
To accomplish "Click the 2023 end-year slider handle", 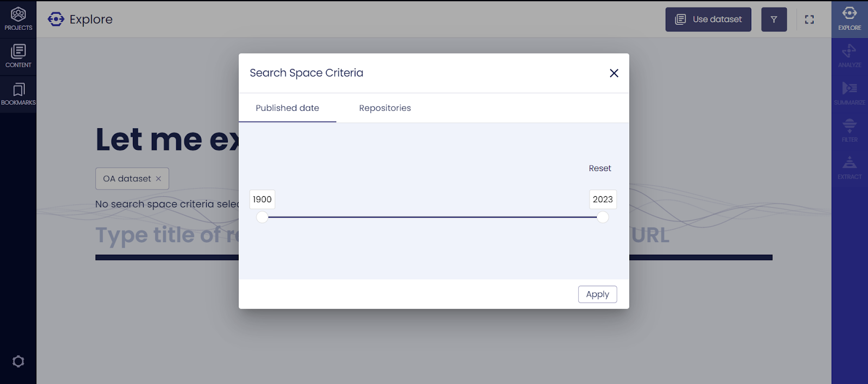I will coord(603,217).
